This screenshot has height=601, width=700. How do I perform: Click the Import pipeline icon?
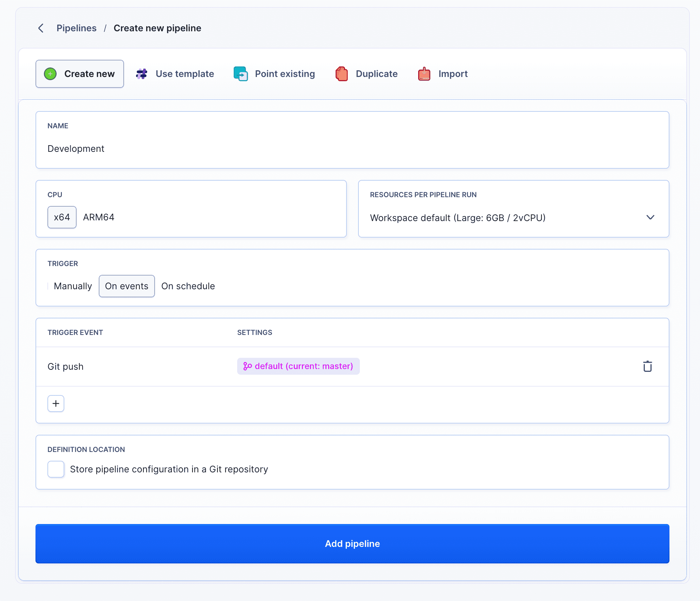pos(424,74)
